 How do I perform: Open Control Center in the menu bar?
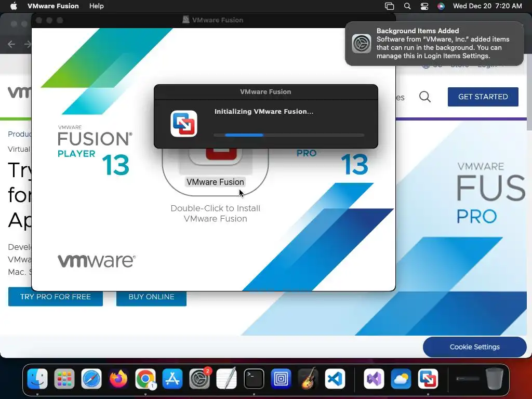(424, 6)
